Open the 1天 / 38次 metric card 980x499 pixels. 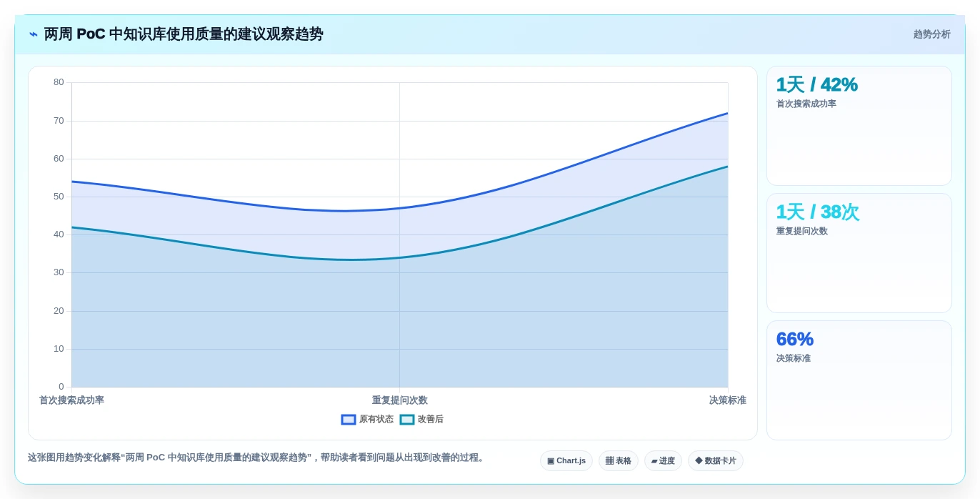click(x=859, y=253)
